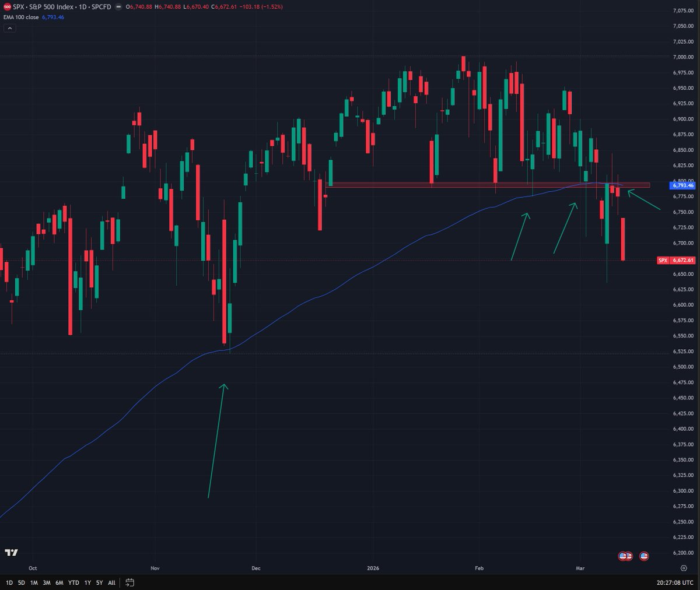Click the EMA 100 close indicator legend
Screen dimensions: 700x590
(x=20, y=17)
